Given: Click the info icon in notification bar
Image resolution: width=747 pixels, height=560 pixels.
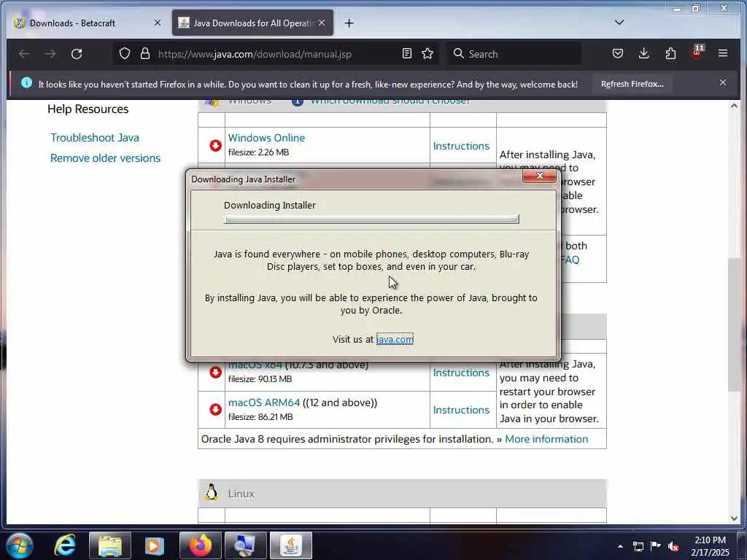Looking at the screenshot, I should (x=27, y=83).
